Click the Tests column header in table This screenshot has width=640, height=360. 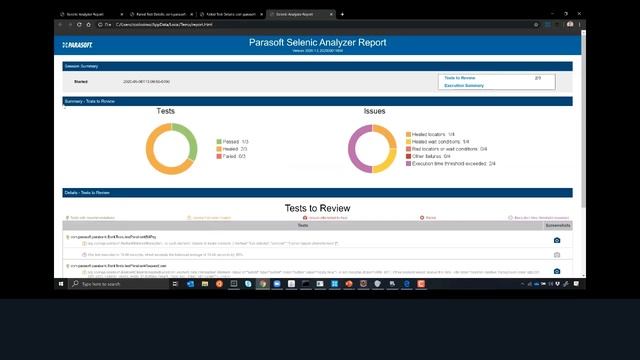tap(303, 226)
